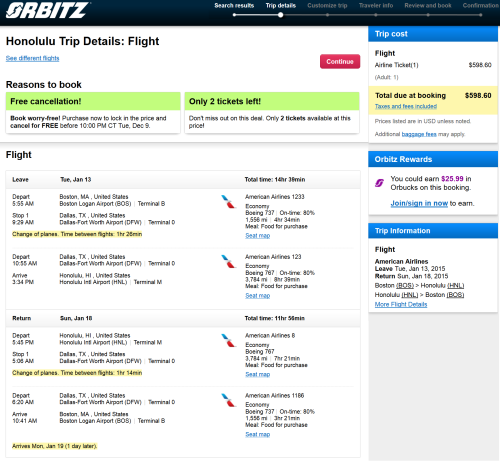Click the American Airlines 1233 logo icon

229,202
